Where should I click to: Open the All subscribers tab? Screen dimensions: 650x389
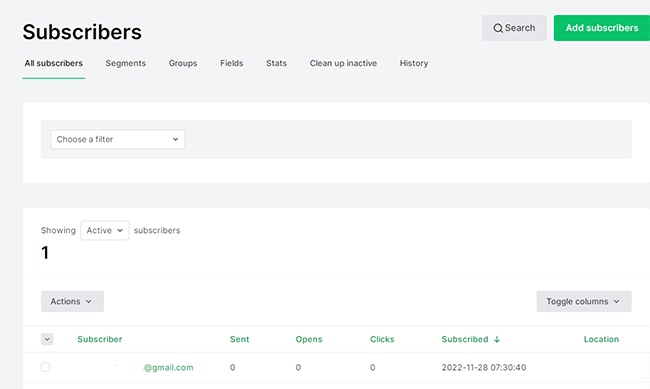click(x=53, y=63)
